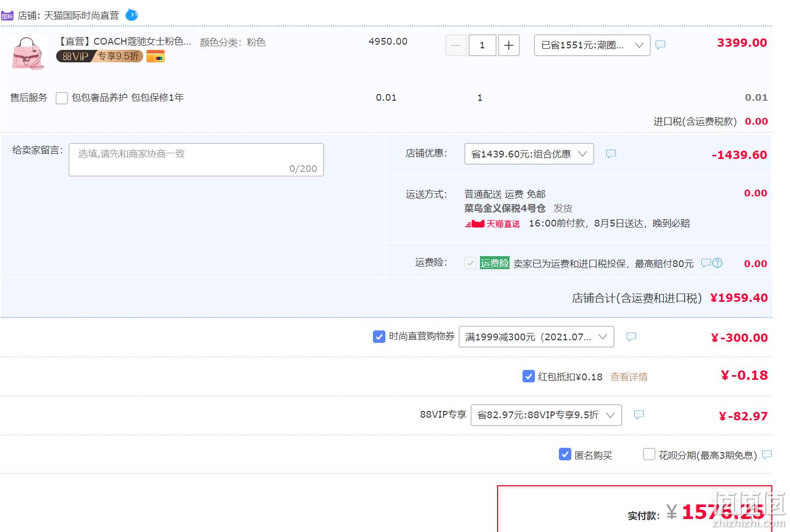Click the 天猫直送 delivery logo
Screen dimensions: 790x532
point(492,224)
